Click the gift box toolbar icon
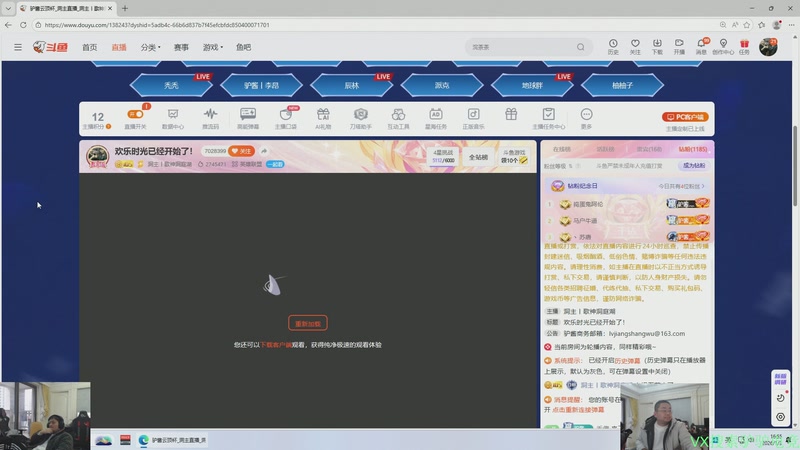Screen dimensions: 800x450 [x=511, y=114]
